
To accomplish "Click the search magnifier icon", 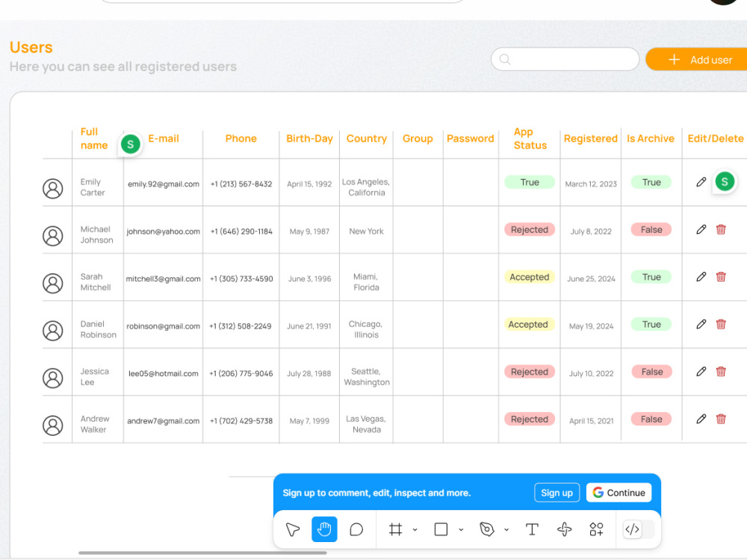I will pos(505,60).
